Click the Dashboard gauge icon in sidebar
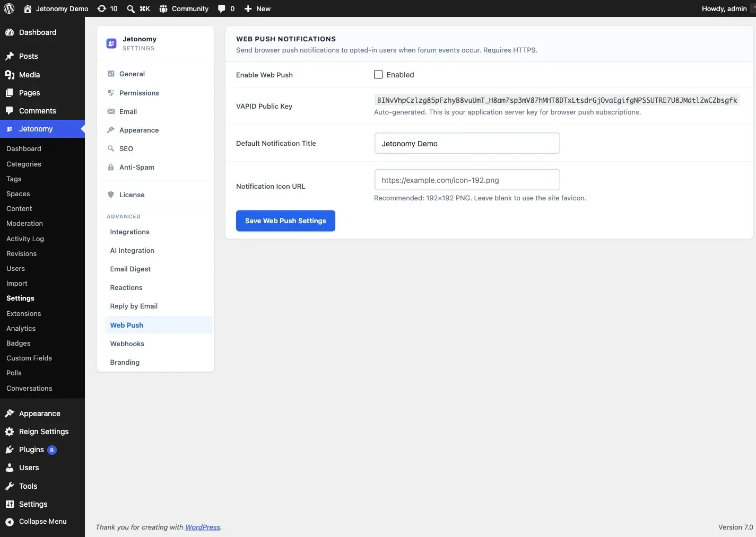Screen dimensions: 756x537 [10, 32]
